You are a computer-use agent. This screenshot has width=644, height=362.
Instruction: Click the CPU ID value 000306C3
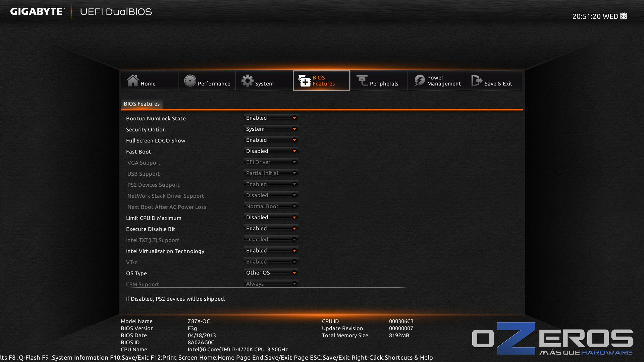coord(401,321)
